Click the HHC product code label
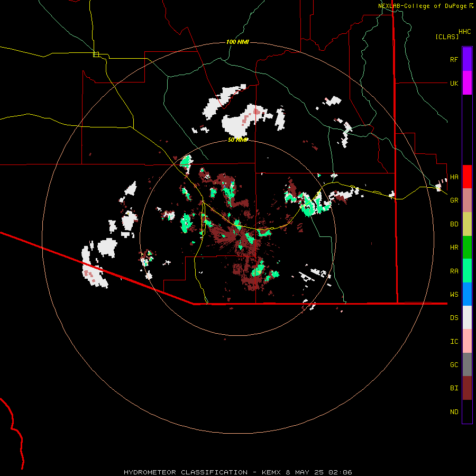 click(464, 32)
